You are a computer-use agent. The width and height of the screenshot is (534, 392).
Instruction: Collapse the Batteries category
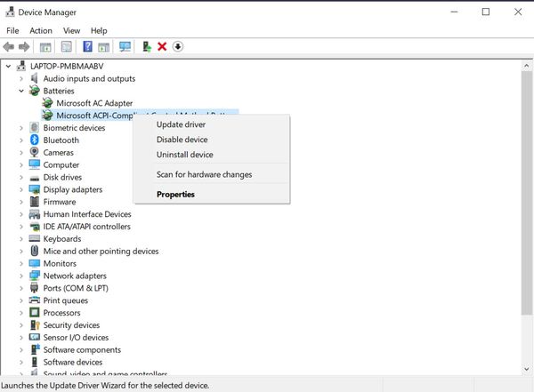pyautogui.click(x=21, y=91)
